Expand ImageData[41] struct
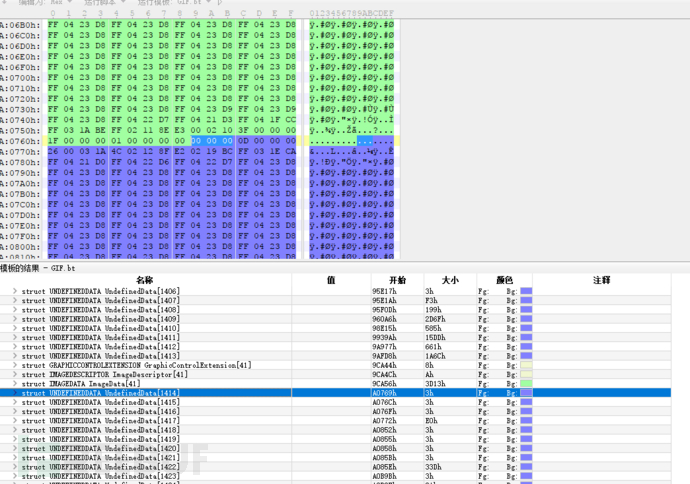690x484 pixels. [x=15, y=383]
